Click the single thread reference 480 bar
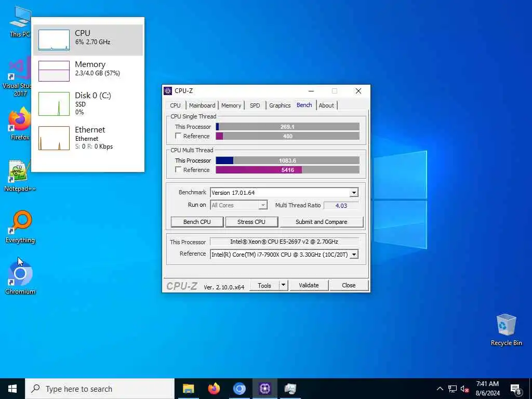 tap(288, 136)
